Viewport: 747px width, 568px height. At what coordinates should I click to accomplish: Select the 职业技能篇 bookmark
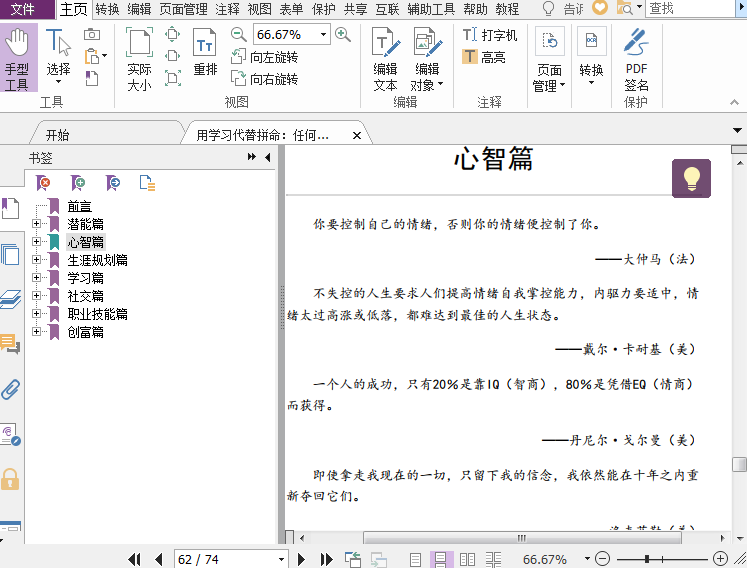pos(97,314)
